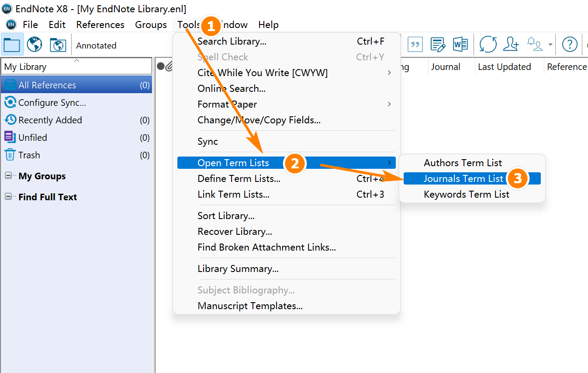Choose Link Term Lists menu entry
The height and width of the screenshot is (373, 588).
tap(287, 195)
